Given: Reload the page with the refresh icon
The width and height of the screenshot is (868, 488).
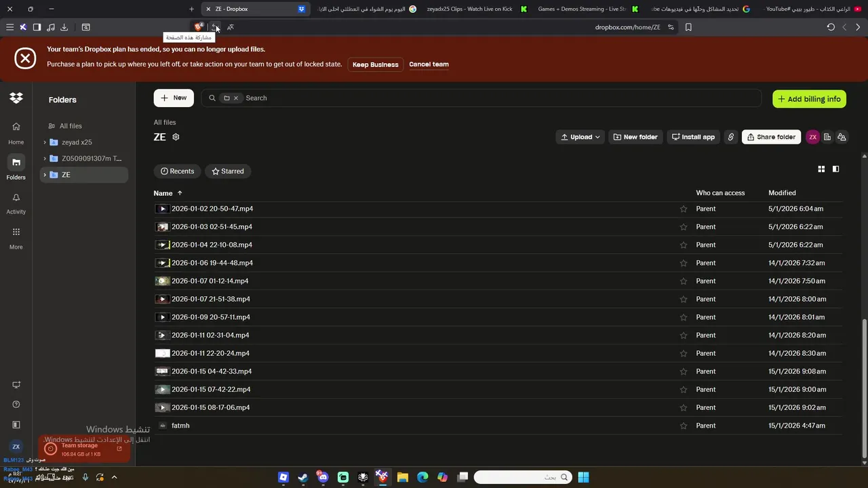Looking at the screenshot, I should click(831, 27).
